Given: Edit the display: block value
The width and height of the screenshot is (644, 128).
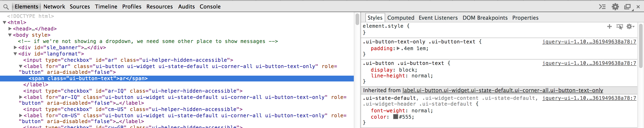Looking at the screenshot, I should click(x=406, y=70).
